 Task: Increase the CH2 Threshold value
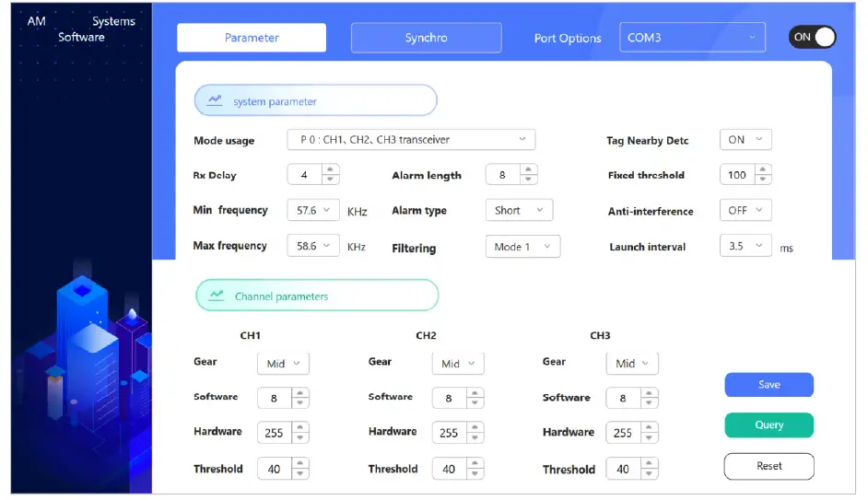(475, 463)
